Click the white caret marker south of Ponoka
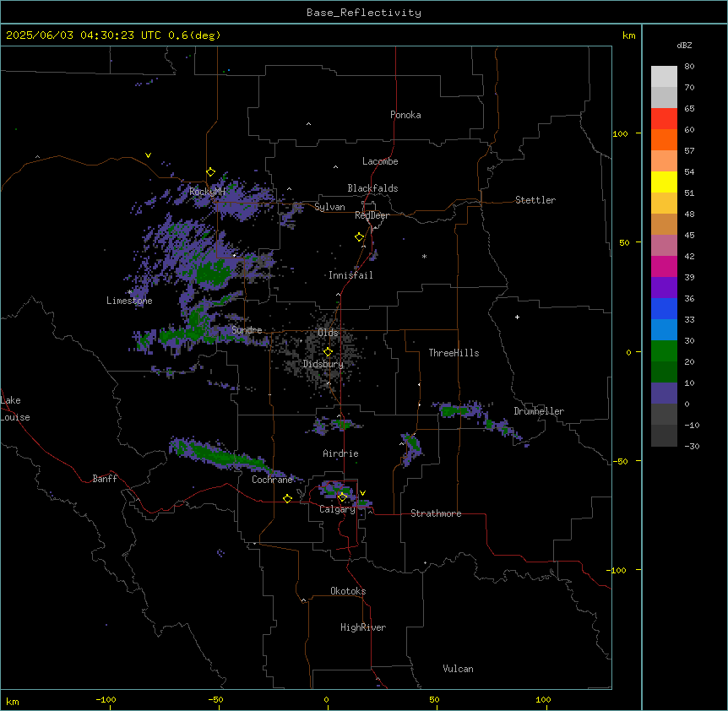The width and height of the screenshot is (728, 711). 308,124
